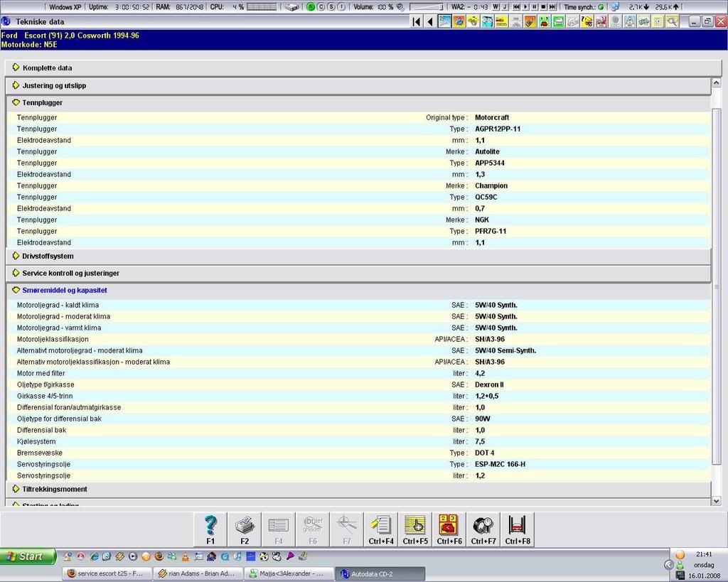Click the Winamp stop button in the top bar
Screen dimensions: 728x582
pos(543,7)
